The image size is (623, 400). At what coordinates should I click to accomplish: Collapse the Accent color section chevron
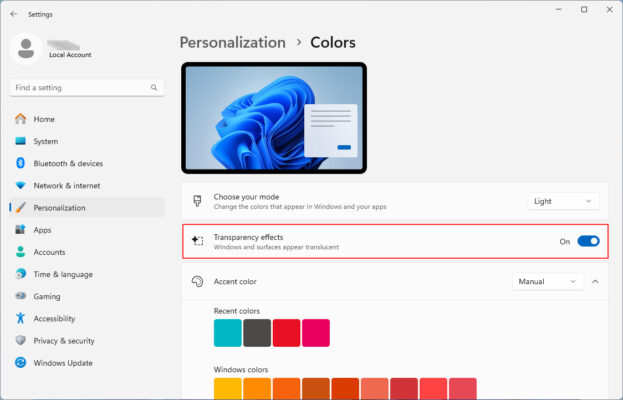[596, 282]
